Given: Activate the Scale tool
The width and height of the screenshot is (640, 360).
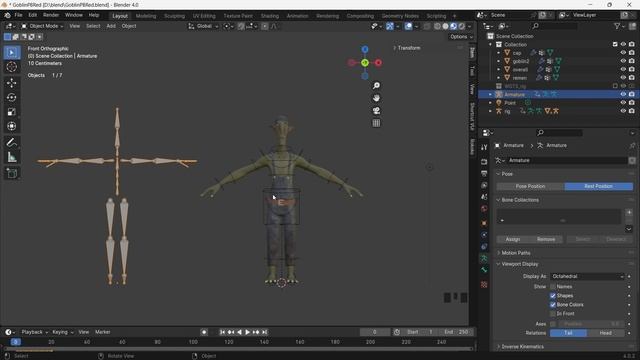Looking at the screenshot, I should click(12, 112).
